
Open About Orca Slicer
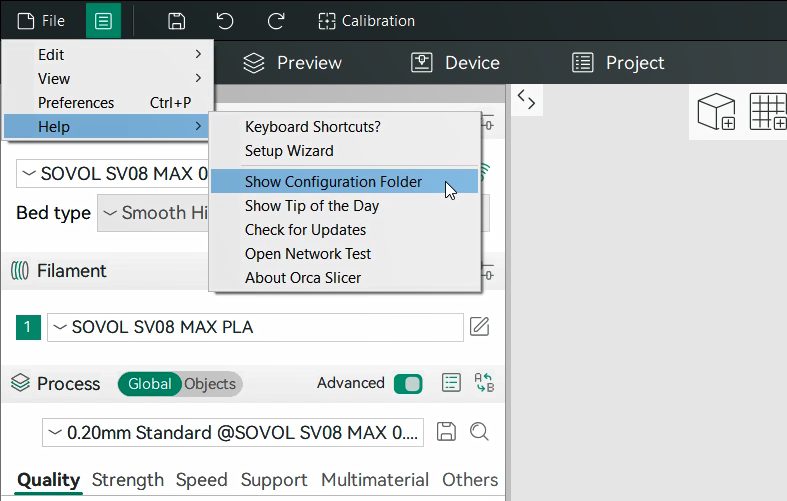[344, 278]
